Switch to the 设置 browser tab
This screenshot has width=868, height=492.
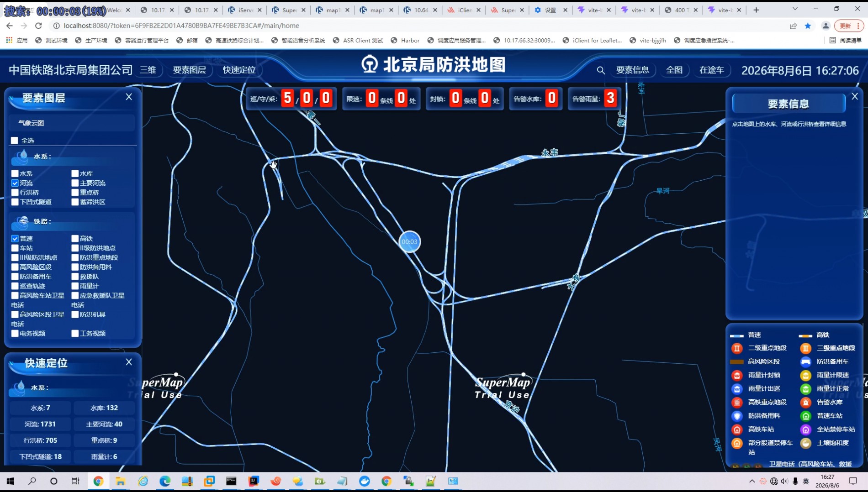click(551, 10)
